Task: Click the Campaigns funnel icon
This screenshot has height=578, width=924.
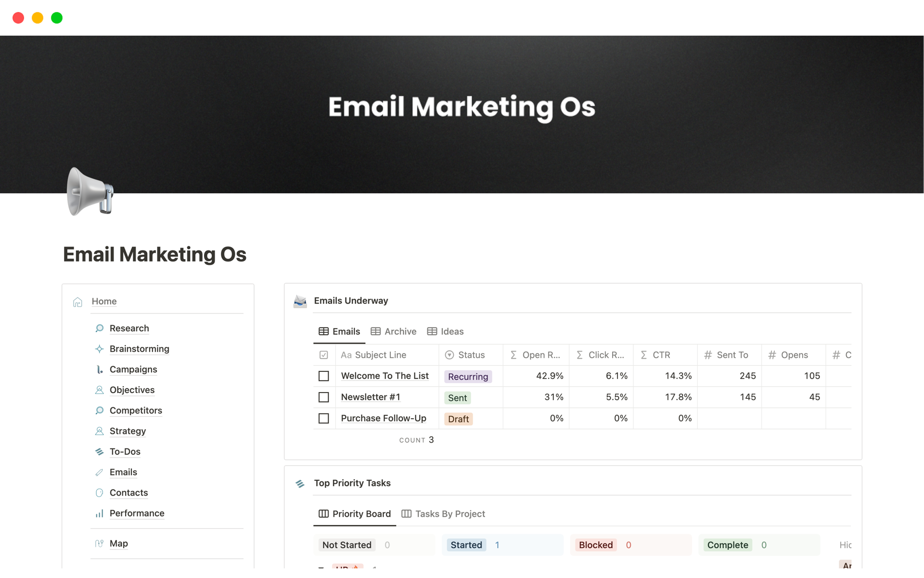Action: coord(99,369)
